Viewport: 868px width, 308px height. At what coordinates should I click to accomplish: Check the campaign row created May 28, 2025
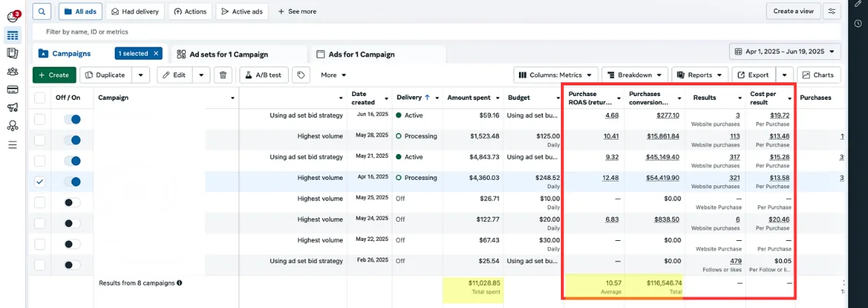40,140
